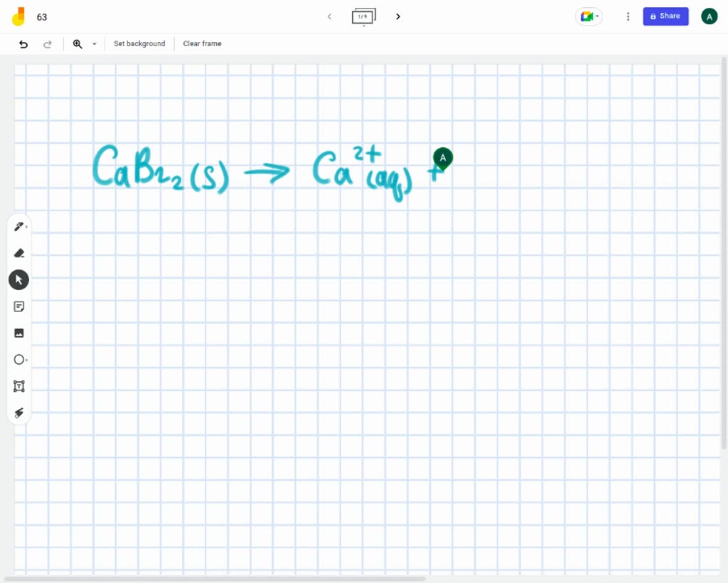Open the Zoom tool menu

click(78, 44)
